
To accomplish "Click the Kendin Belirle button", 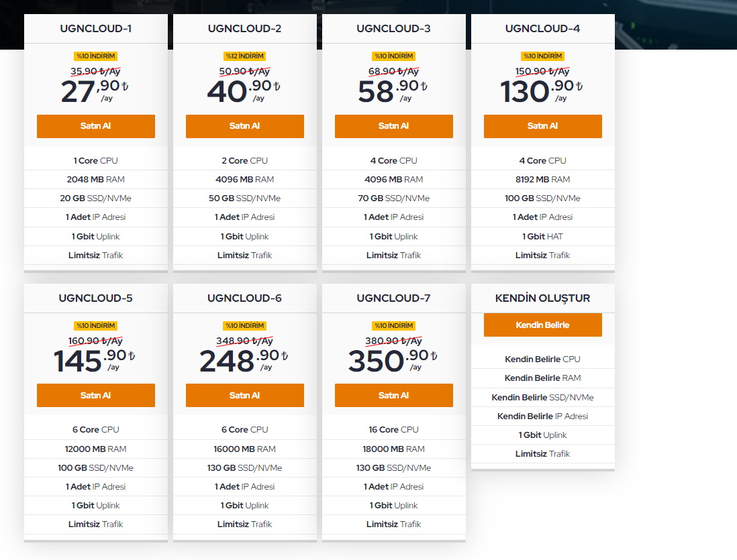I will coord(543,325).
